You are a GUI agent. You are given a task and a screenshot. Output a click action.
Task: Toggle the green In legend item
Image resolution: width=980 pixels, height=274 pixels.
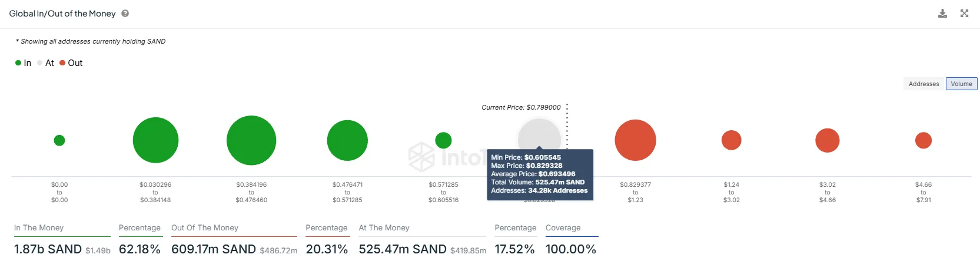(23, 63)
